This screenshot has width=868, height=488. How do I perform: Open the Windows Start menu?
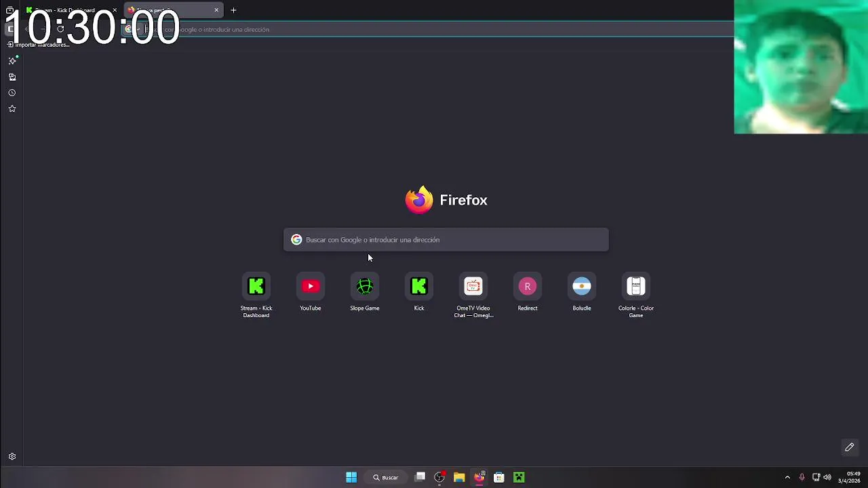(351, 477)
